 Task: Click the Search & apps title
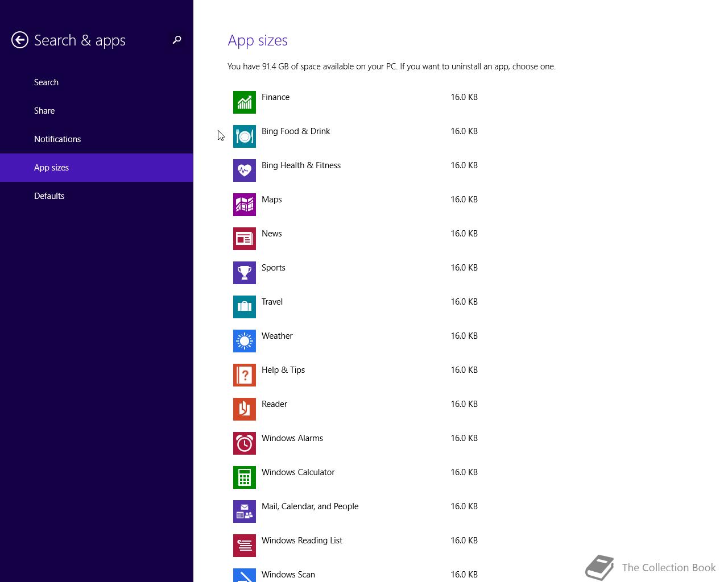click(80, 40)
